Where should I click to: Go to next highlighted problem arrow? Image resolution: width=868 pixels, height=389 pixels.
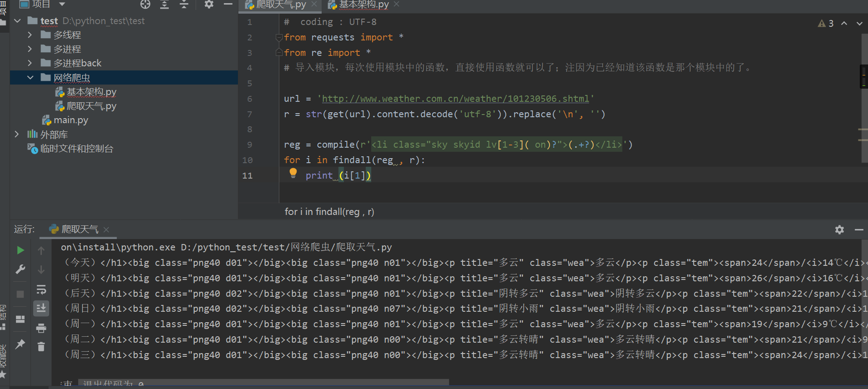pos(859,23)
